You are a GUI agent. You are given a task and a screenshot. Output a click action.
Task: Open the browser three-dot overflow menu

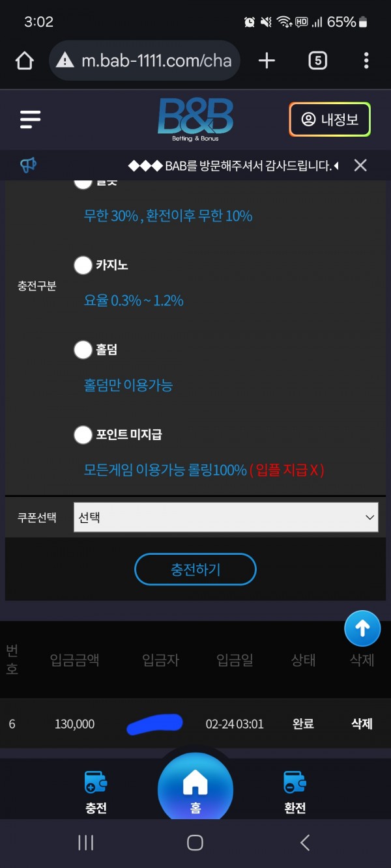(x=366, y=61)
